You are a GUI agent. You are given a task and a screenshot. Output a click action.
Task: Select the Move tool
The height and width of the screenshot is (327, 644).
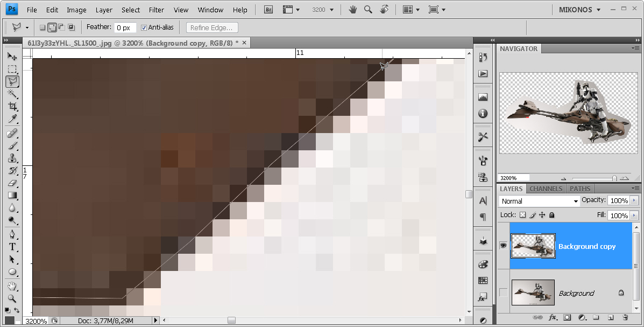point(12,57)
